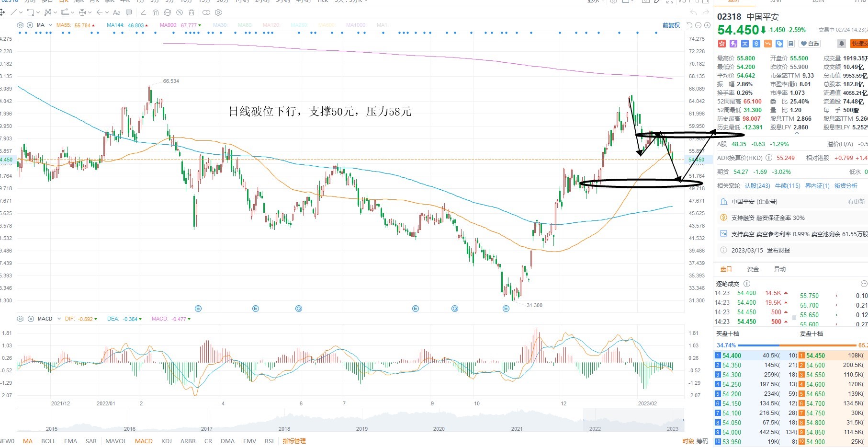Open the 前复权 price adjustment dropdown
Screen dimensions: 868x448
tap(671, 25)
